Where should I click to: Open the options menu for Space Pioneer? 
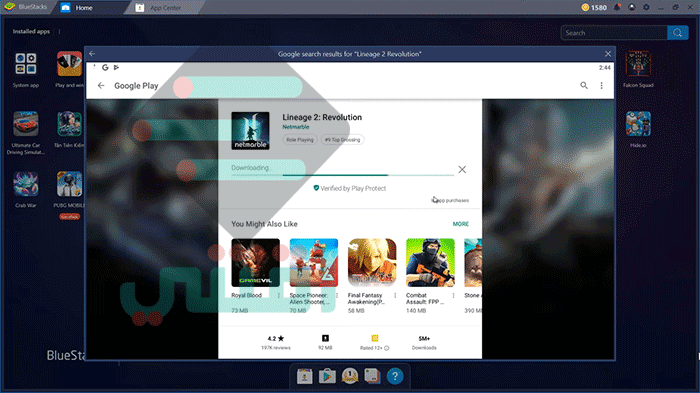pos(337,296)
